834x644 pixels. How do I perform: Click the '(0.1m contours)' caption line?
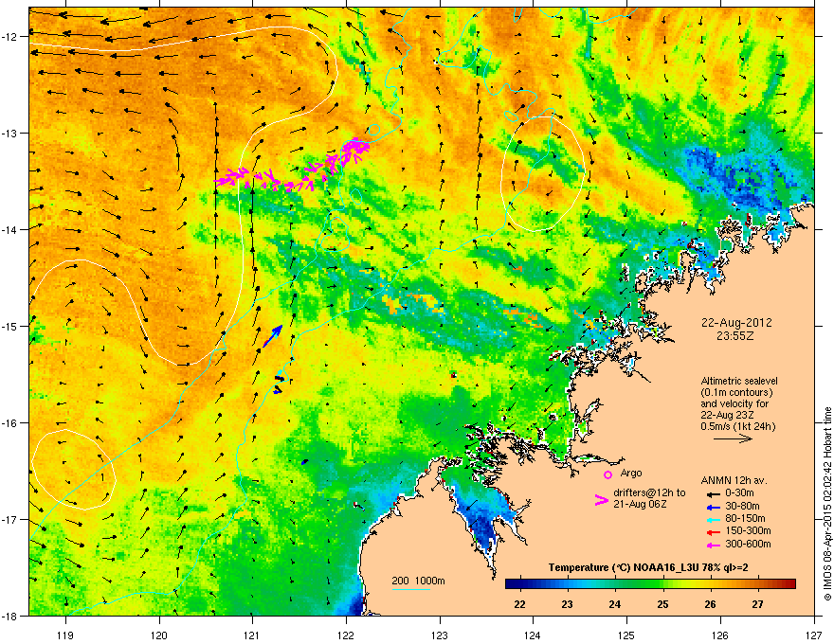(736, 393)
